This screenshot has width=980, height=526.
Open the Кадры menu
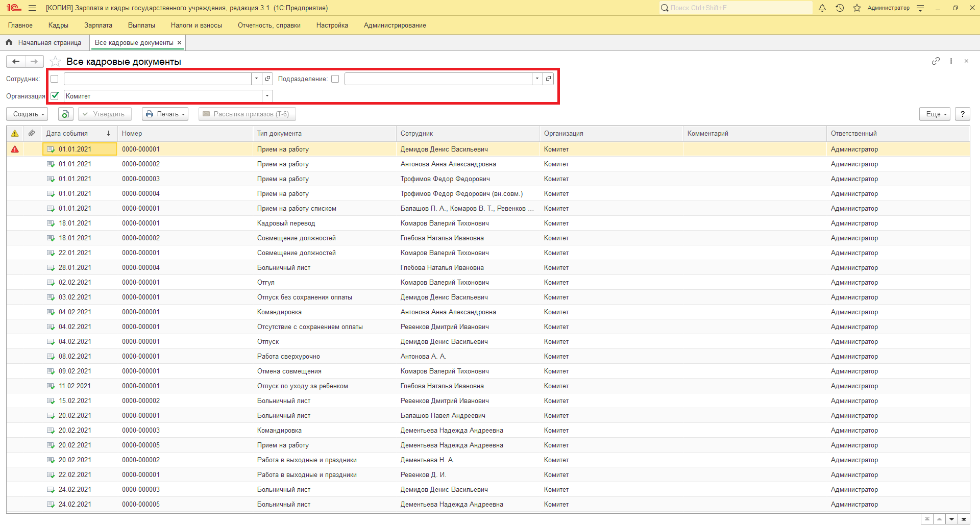pos(58,25)
